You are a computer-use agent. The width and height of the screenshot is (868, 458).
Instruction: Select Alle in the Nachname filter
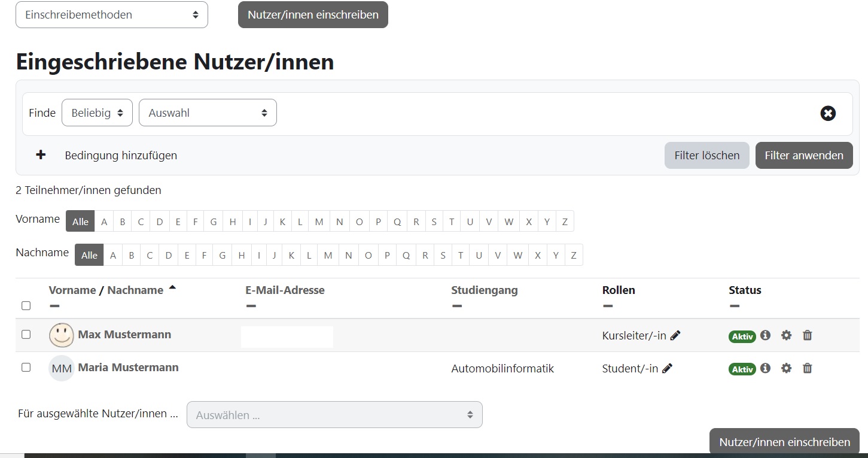pos(89,254)
